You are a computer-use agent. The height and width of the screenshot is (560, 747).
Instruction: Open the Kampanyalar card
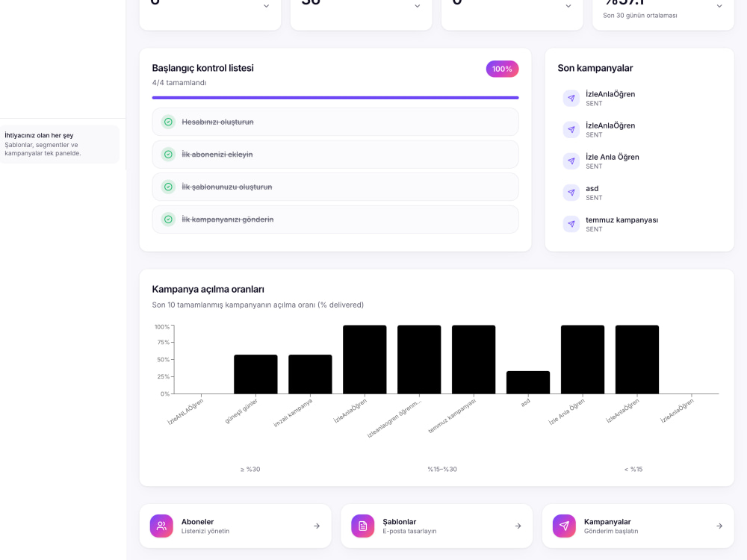[638, 526]
